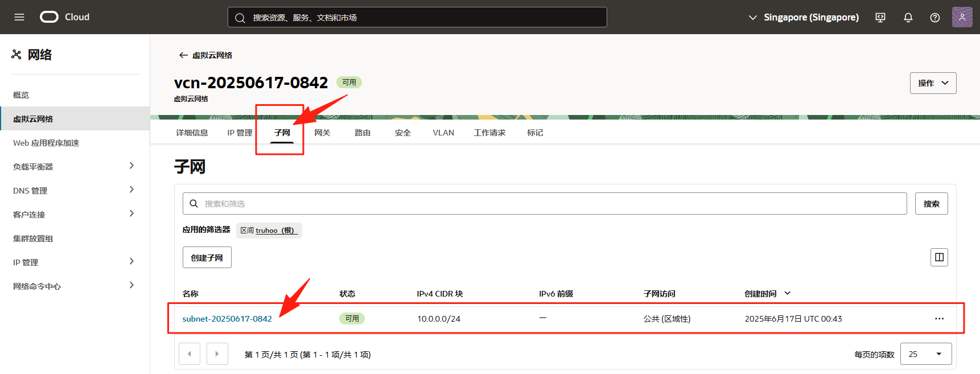The image size is (980, 374).
Task: Change items per page dropdown showing 25
Action: point(926,354)
